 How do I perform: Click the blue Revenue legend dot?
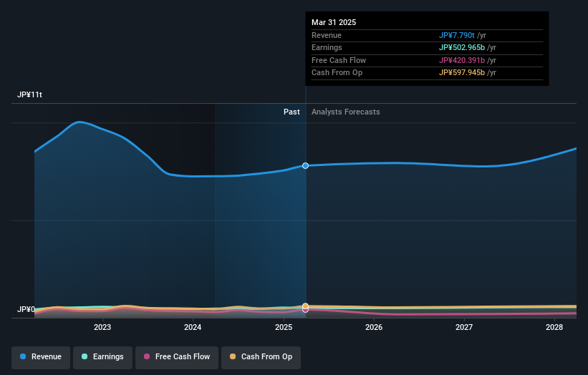click(x=23, y=356)
